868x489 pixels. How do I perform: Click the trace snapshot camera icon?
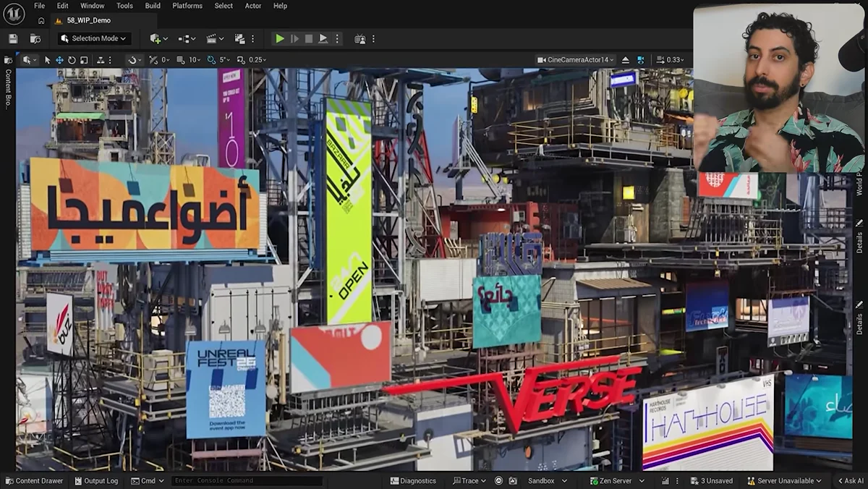(x=513, y=480)
